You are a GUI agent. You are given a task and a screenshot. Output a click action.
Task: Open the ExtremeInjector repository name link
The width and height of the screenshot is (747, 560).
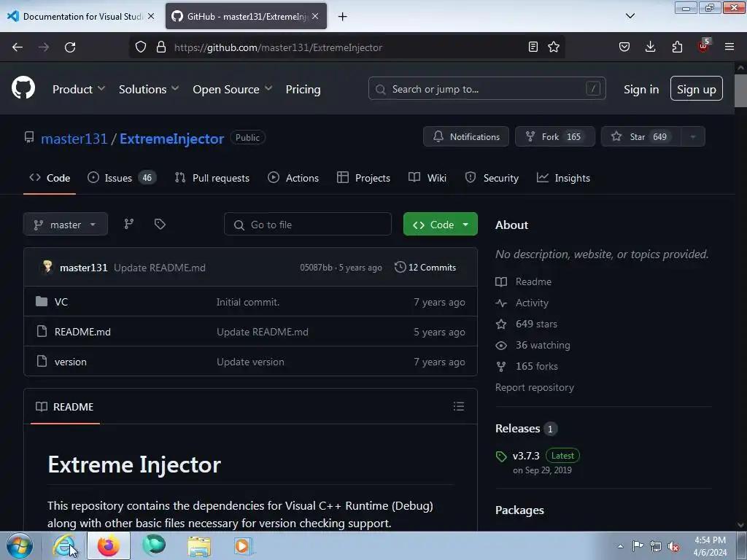point(171,139)
